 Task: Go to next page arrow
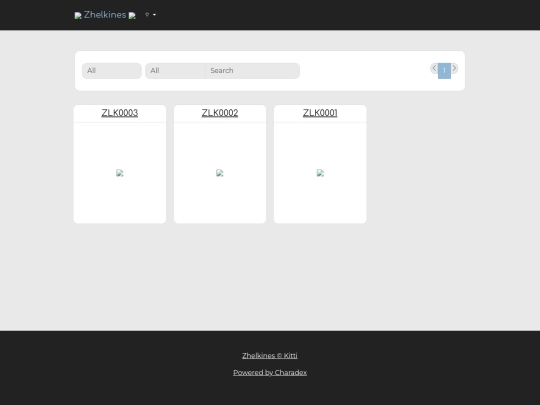point(455,68)
